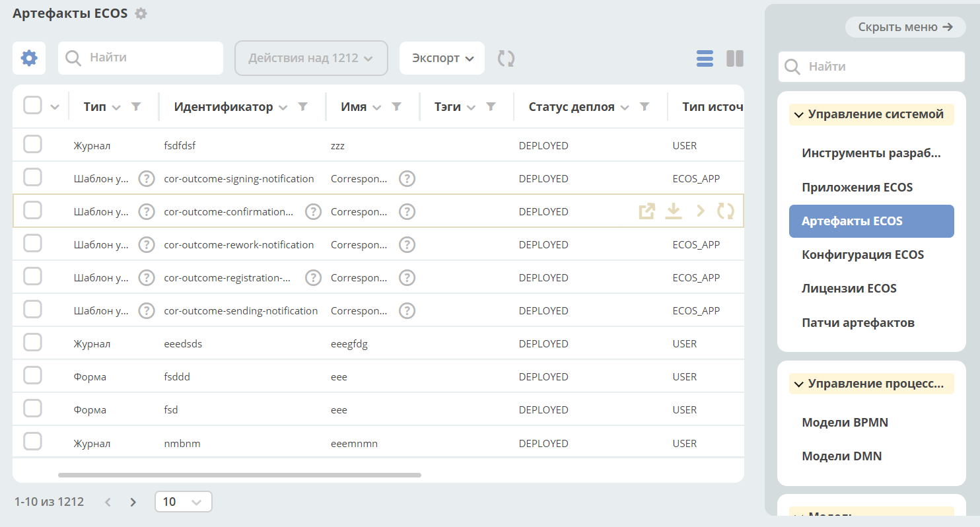980x527 pixels.
Task: Show name hint for cor-outcome-rework-notification row
Action: (407, 244)
